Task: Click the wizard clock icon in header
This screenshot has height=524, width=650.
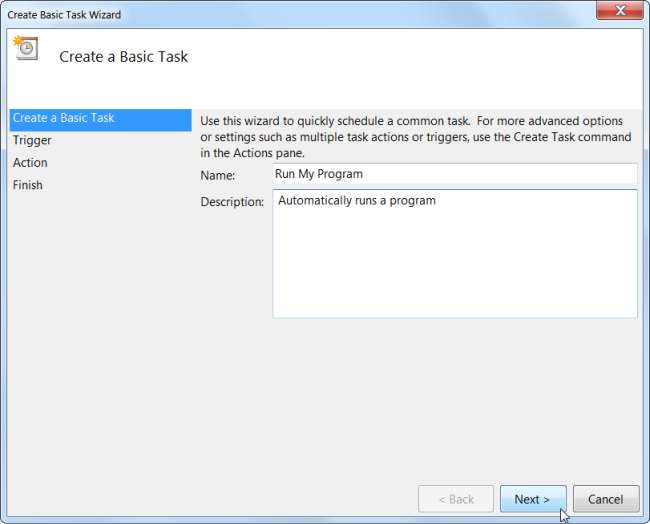Action: (x=24, y=48)
